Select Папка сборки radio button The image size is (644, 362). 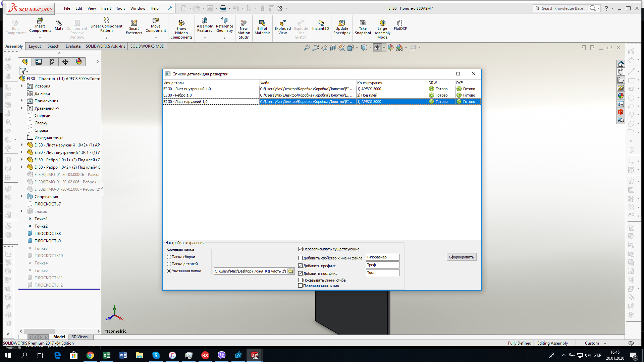(169, 257)
